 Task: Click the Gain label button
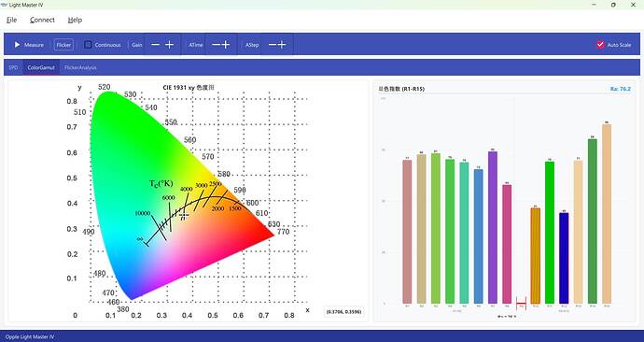[137, 45]
